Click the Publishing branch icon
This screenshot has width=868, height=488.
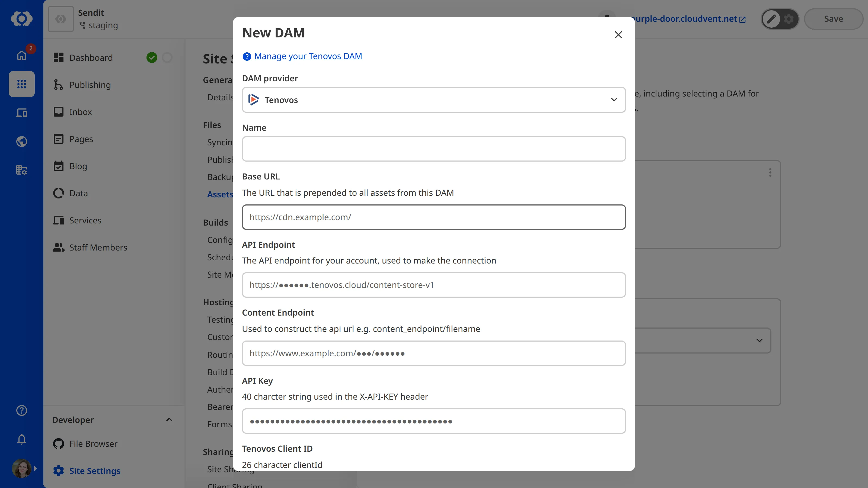59,85
